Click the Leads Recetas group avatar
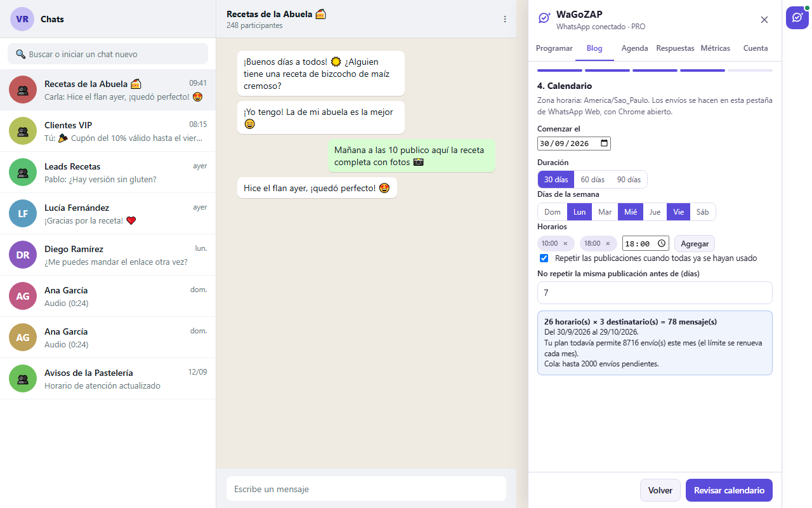812x508 pixels. (23, 172)
